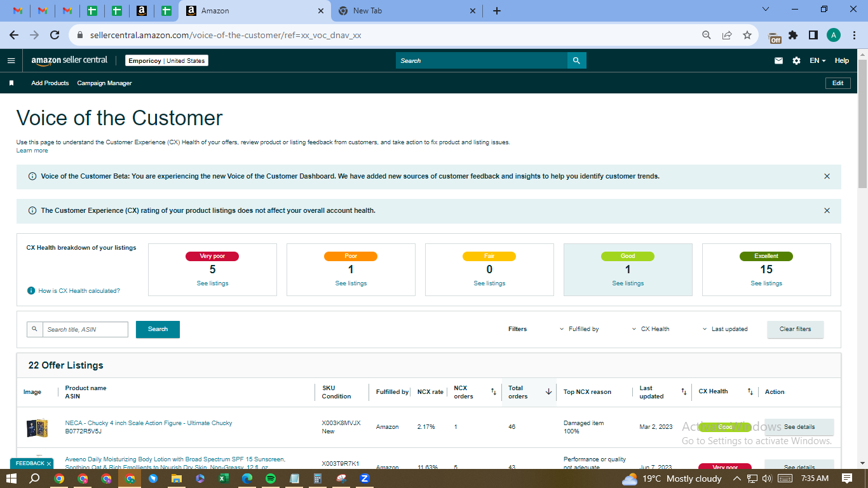Sort listings by Total orders
This screenshot has height=488, width=868.
[548, 392]
